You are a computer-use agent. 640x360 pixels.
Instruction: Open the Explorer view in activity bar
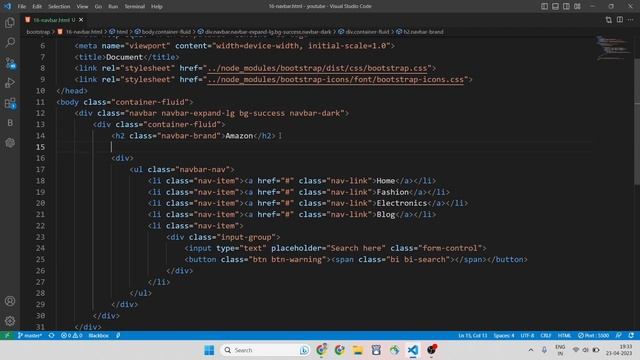10,23
